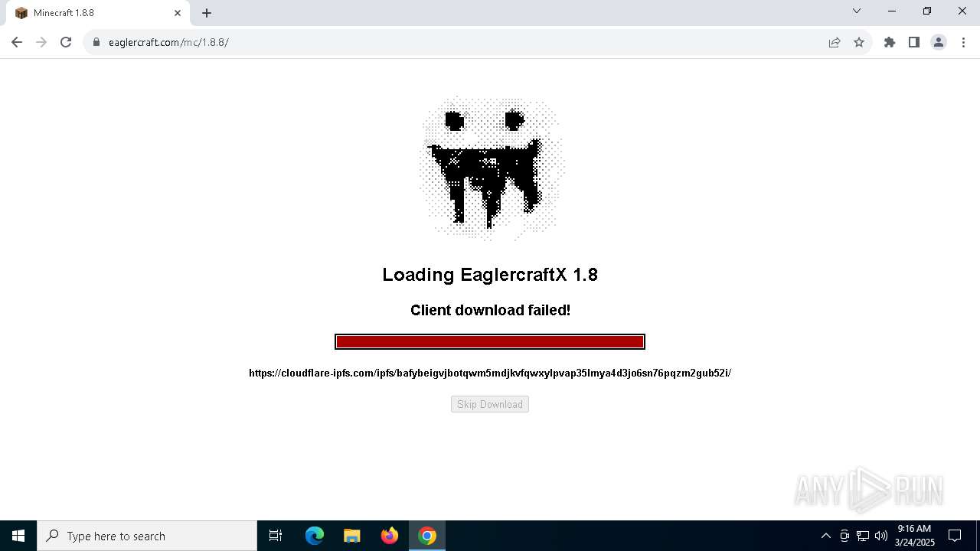Bookmark this tab with star icon
The width and height of the screenshot is (980, 551).
[x=859, y=42]
